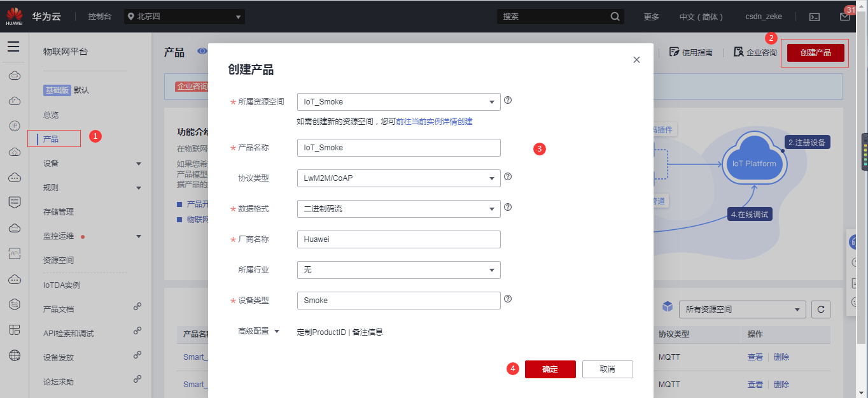Click the globe icon in left rail
The height and width of the screenshot is (398, 868).
tap(15, 355)
